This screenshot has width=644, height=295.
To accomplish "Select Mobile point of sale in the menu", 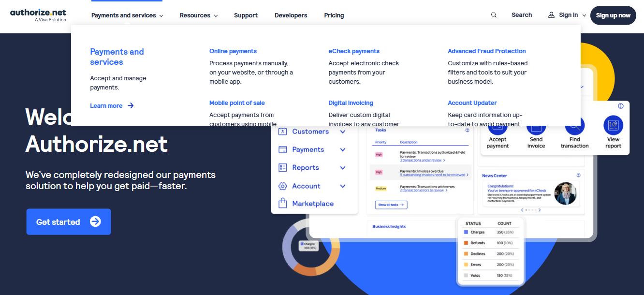I will pyautogui.click(x=237, y=103).
